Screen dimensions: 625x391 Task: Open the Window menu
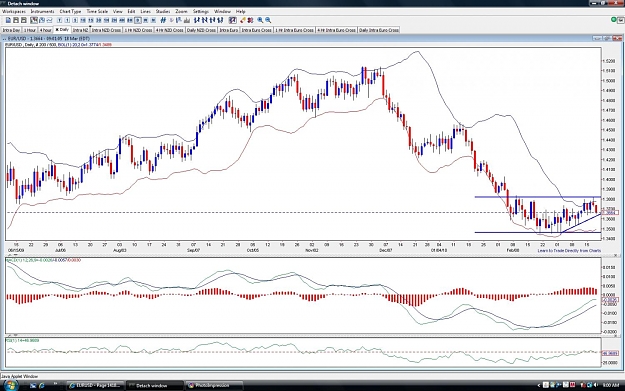point(222,12)
